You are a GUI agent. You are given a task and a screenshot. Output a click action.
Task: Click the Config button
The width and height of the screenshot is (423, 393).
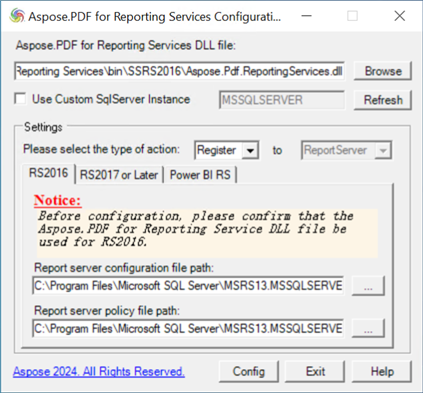tap(249, 371)
